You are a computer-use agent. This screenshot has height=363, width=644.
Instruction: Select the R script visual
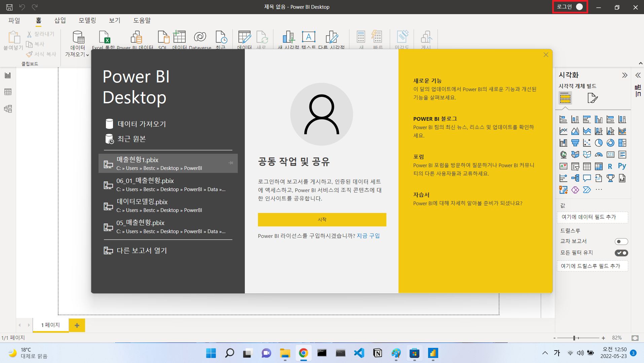[610, 167]
